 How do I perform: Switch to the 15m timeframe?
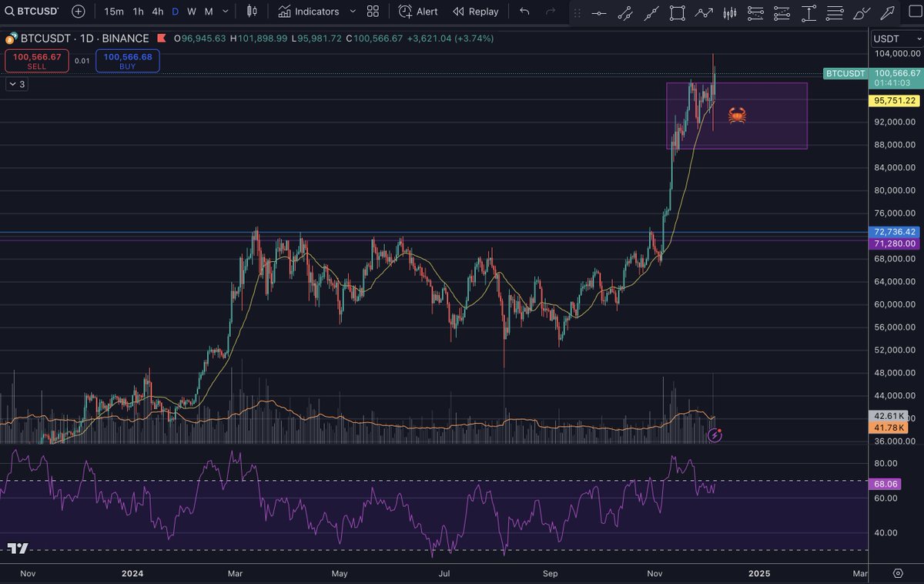(x=114, y=12)
